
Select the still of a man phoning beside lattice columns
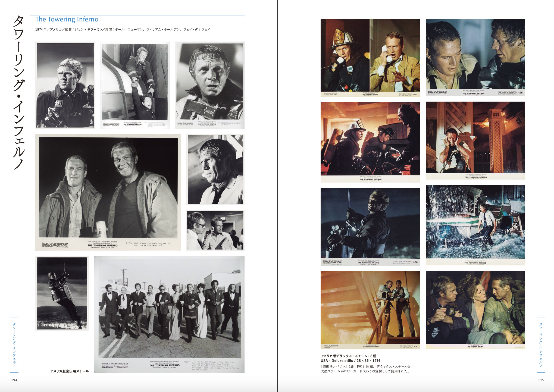click(475, 140)
